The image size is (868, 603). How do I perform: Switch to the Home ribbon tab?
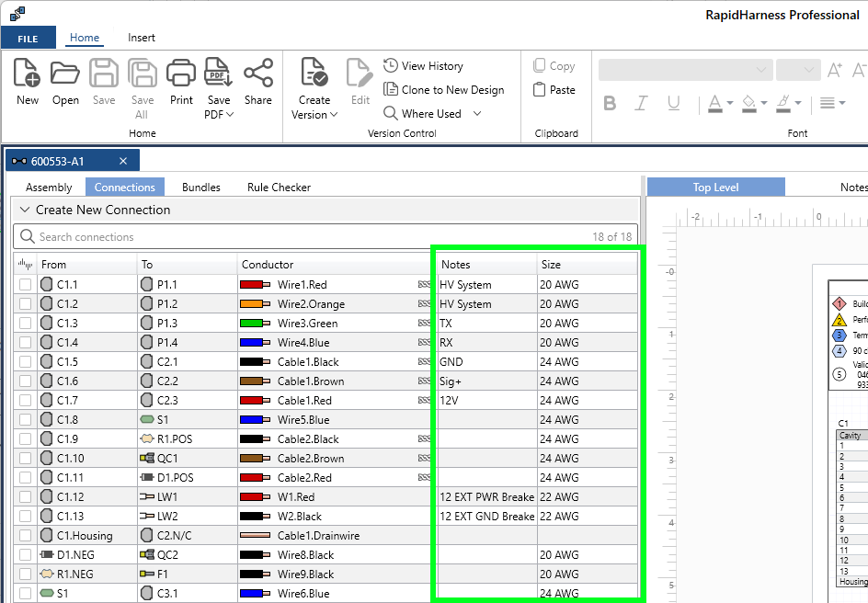coord(85,38)
